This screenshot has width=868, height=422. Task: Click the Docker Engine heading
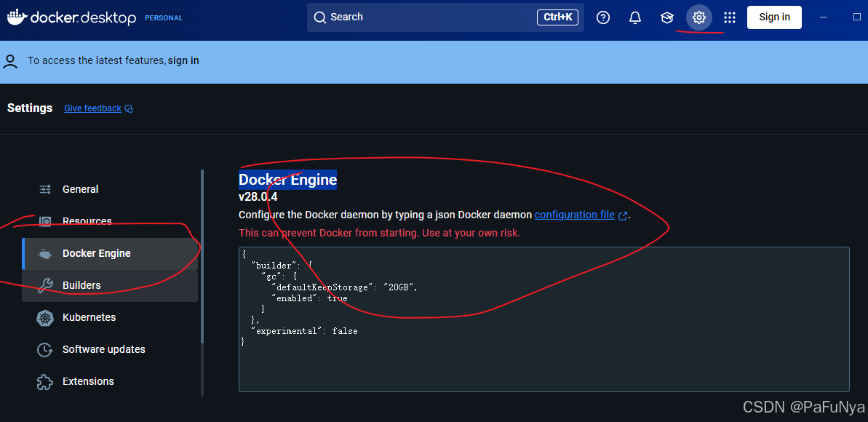click(x=288, y=180)
